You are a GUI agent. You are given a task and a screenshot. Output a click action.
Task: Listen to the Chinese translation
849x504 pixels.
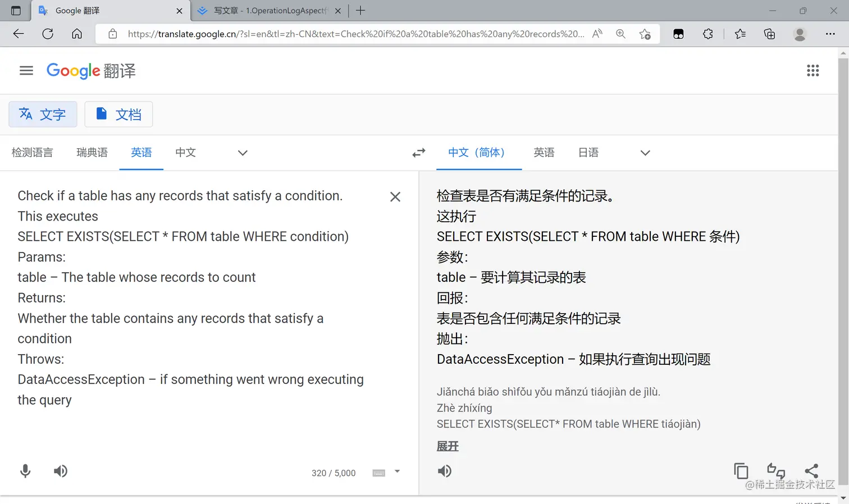pos(445,471)
